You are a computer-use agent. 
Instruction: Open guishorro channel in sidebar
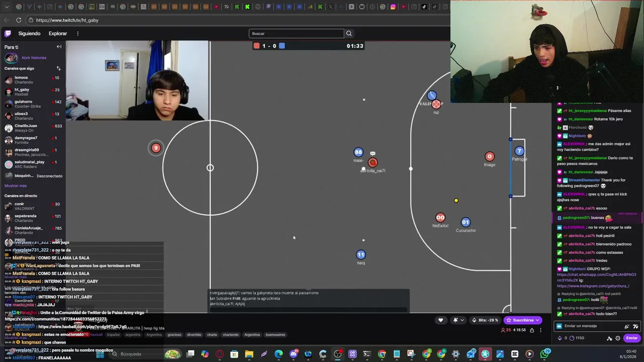pyautogui.click(x=32, y=104)
